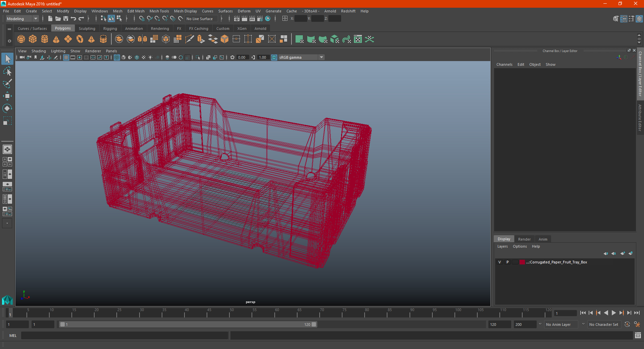
Task: Toggle the viewport grid display
Action: click(x=66, y=57)
